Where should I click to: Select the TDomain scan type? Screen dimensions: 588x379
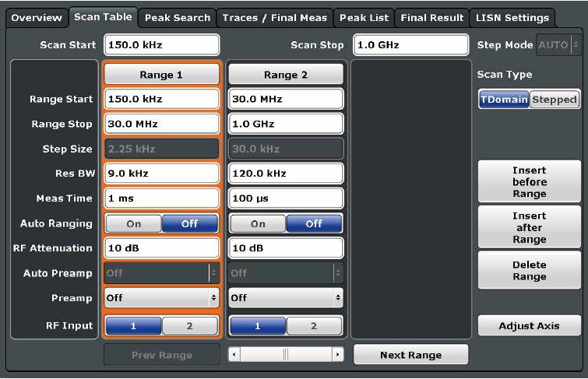(504, 100)
